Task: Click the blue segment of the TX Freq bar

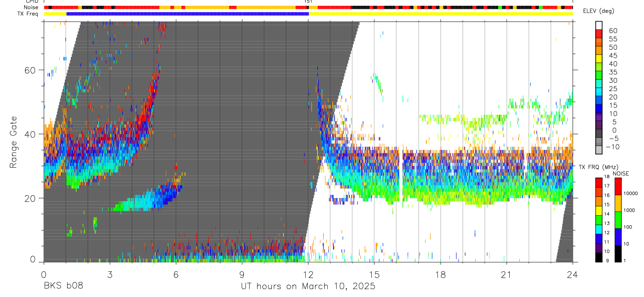Action: point(188,14)
